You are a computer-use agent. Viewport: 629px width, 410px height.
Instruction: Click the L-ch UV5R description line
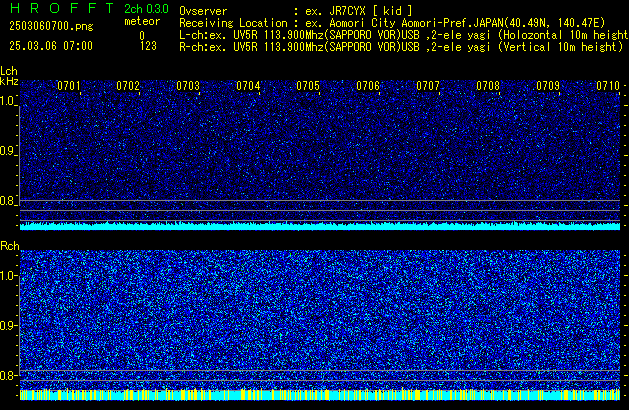tap(404, 35)
